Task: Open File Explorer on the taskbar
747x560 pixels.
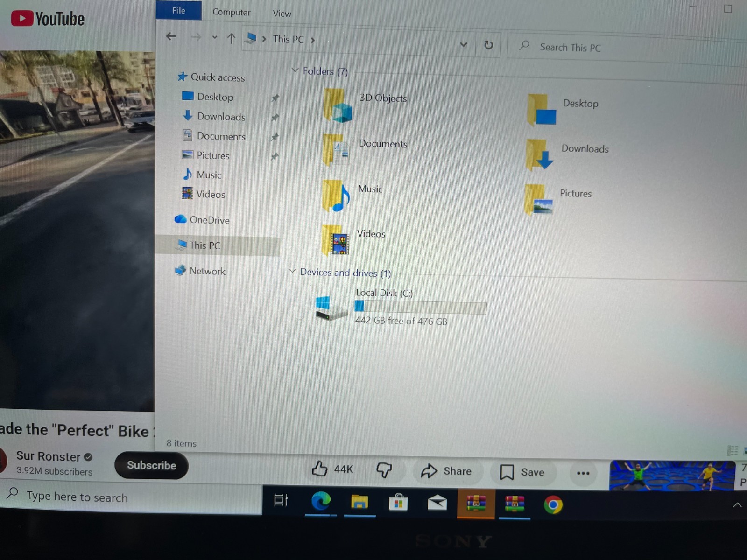Action: coord(359,503)
